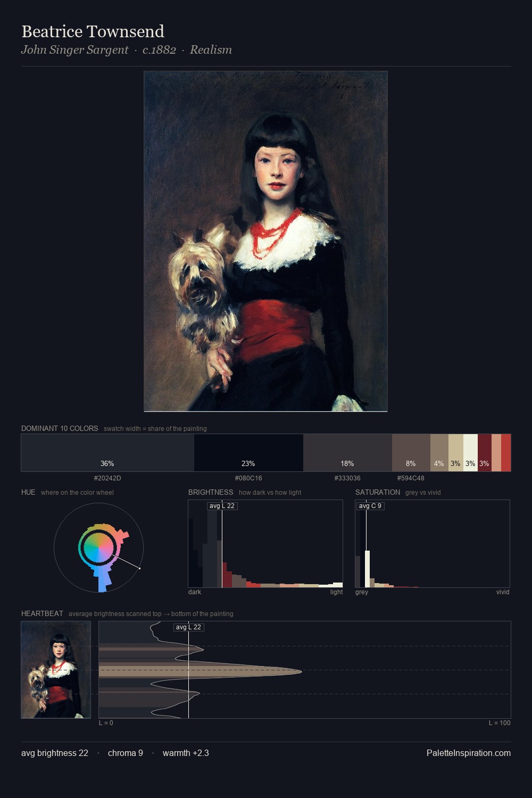532x798 pixels.
Task: Pick the 4% taupe swatch
Action: (439, 453)
